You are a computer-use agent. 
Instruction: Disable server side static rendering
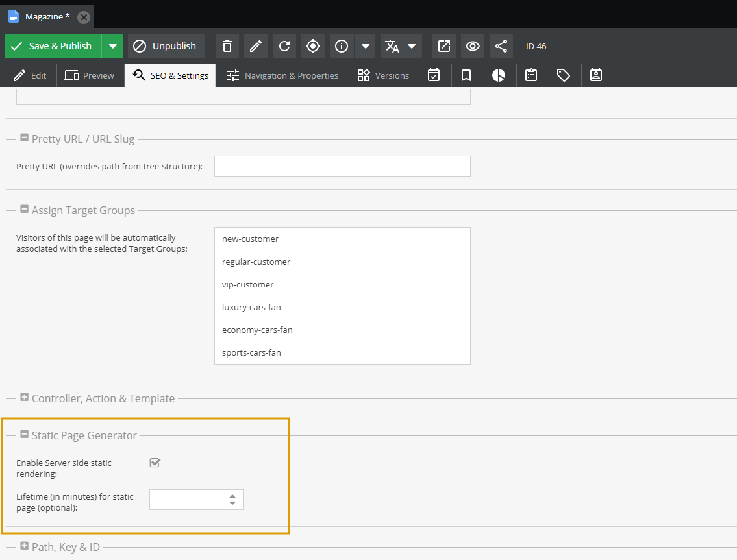pos(155,463)
